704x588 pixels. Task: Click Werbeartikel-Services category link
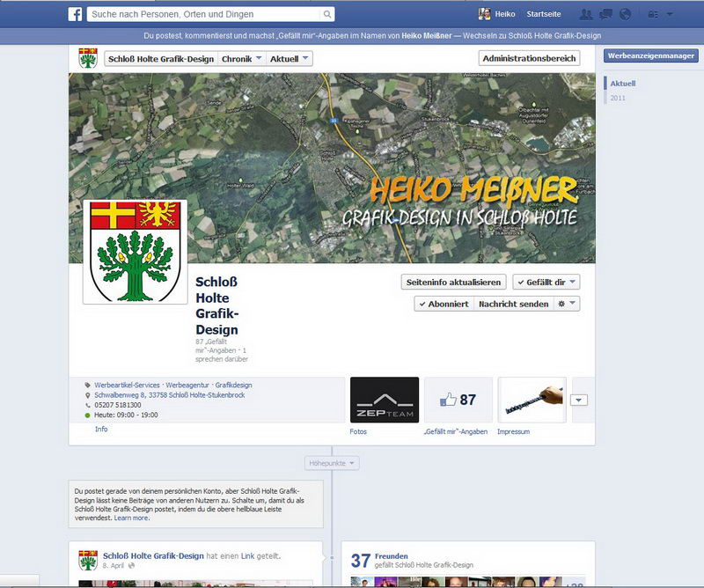tap(127, 386)
